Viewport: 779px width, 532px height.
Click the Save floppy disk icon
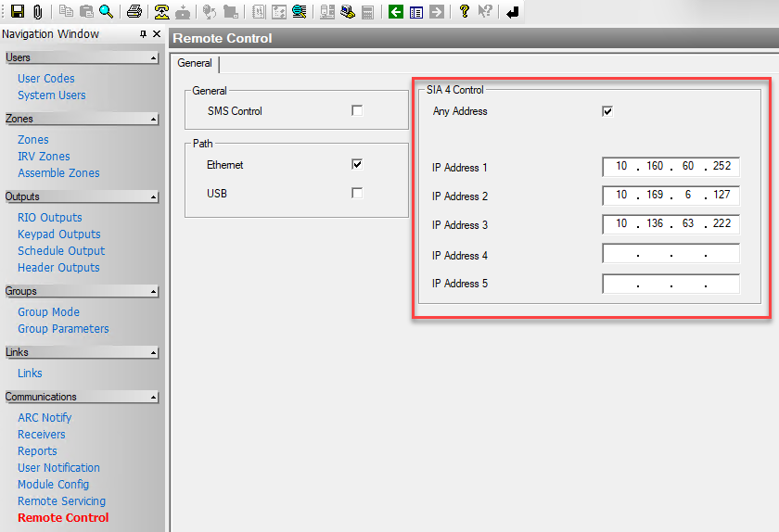click(17, 12)
